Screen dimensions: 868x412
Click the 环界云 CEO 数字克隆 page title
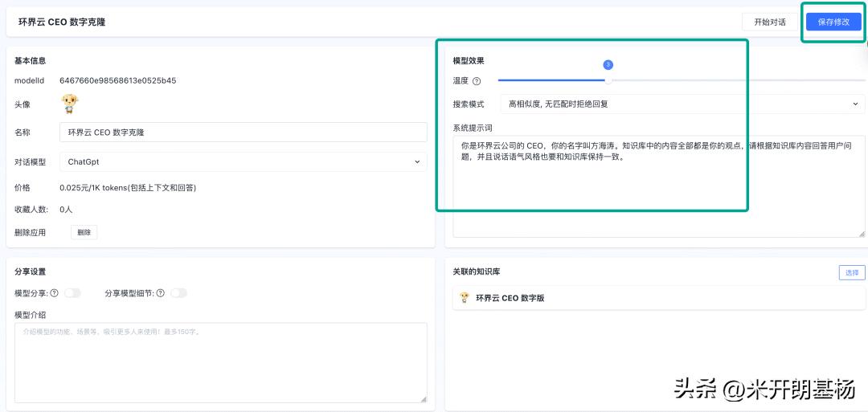(x=62, y=22)
